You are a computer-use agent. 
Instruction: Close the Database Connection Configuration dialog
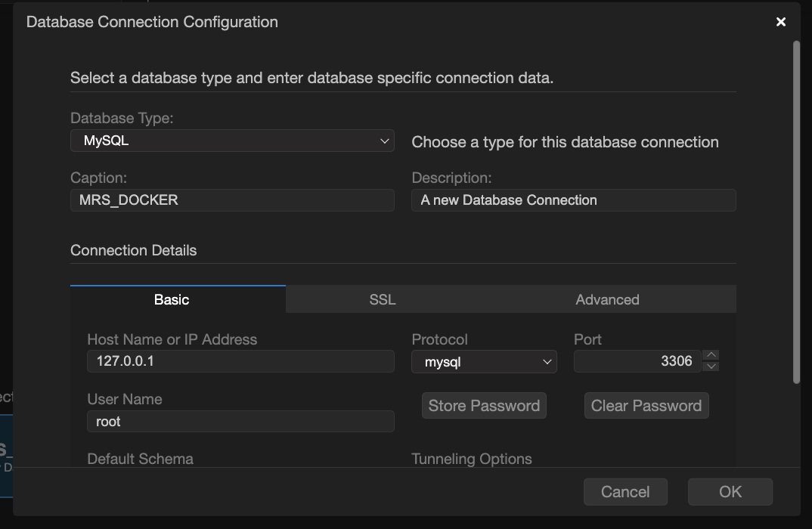click(781, 22)
